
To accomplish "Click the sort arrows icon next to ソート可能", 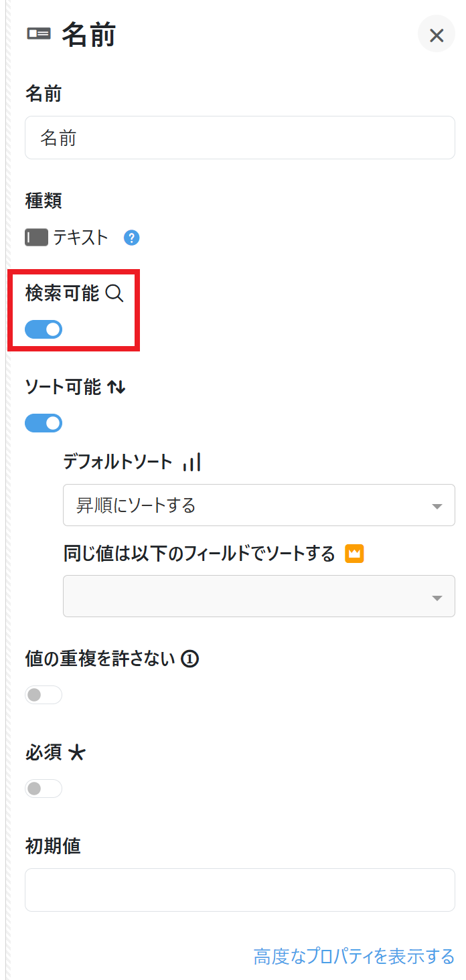I will click(116, 387).
